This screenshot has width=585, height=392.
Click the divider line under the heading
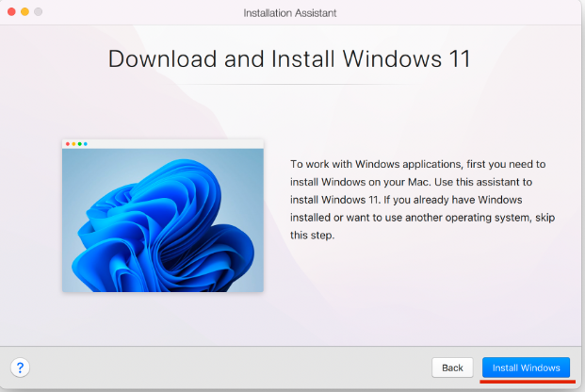(290, 85)
